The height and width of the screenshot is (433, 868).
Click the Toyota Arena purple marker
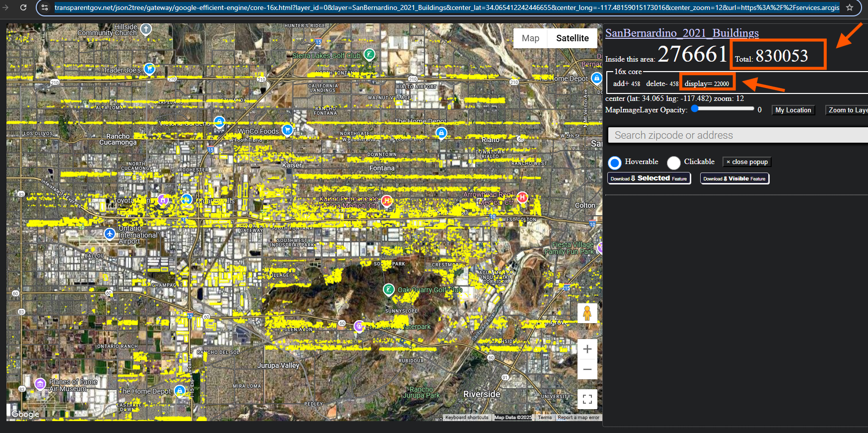click(163, 200)
